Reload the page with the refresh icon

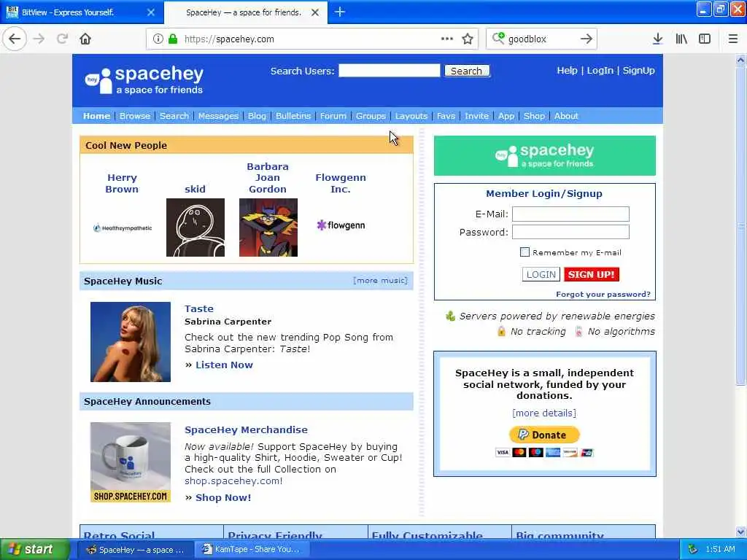(63, 39)
